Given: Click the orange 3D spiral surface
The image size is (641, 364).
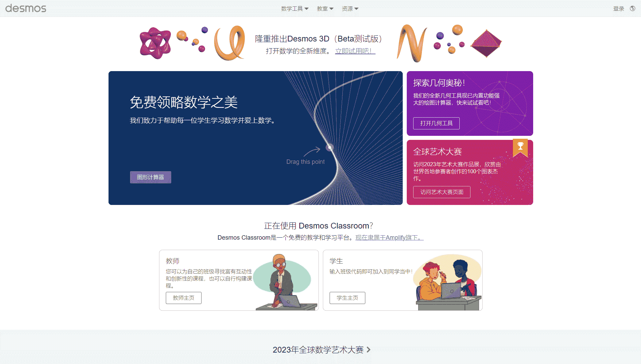Looking at the screenshot, I should [x=230, y=43].
